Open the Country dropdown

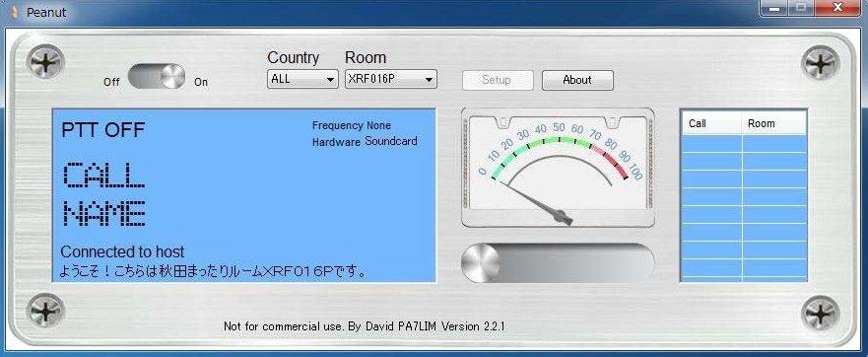click(302, 79)
